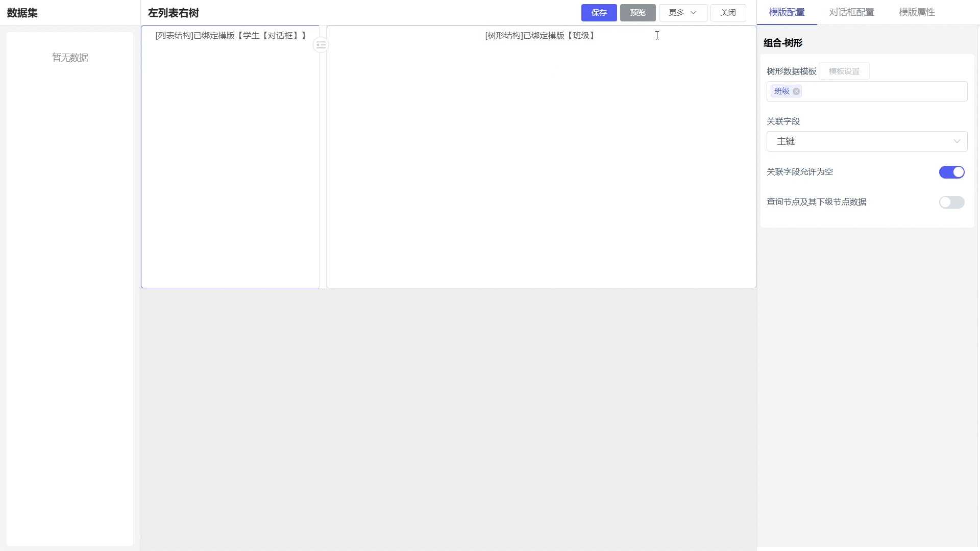Open the 模版属性 tab

[x=917, y=12]
